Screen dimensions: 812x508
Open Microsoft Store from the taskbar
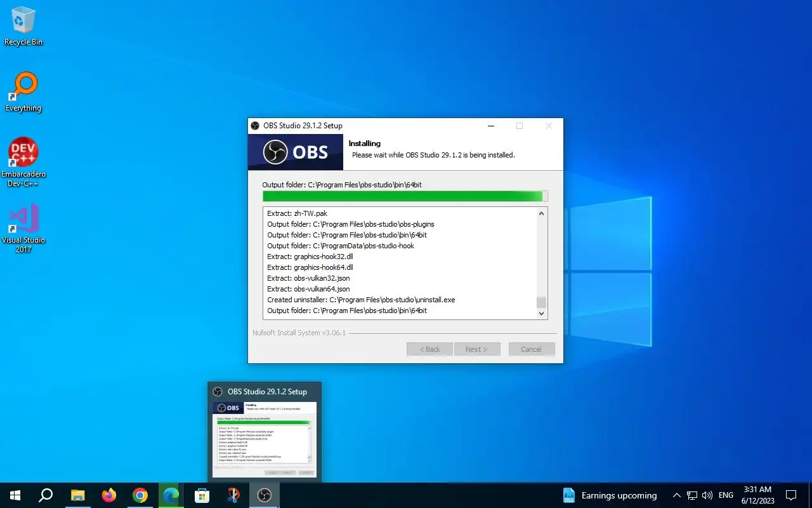pyautogui.click(x=202, y=495)
